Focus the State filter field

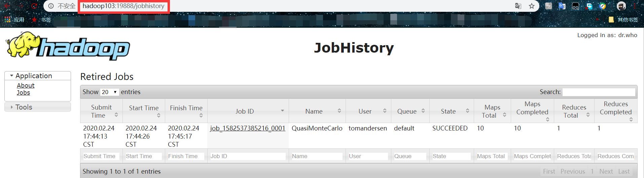pyautogui.click(x=452, y=156)
